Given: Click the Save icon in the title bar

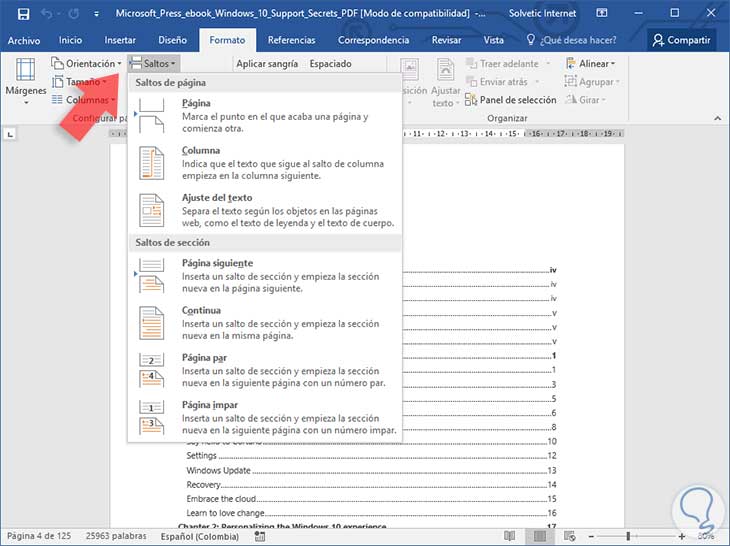Looking at the screenshot, I should 23,14.
